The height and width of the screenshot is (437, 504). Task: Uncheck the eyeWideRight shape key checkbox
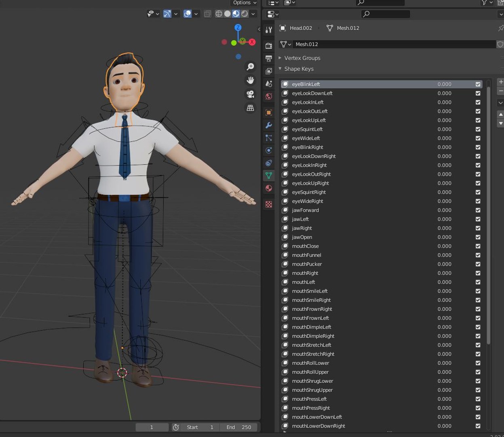coord(478,201)
